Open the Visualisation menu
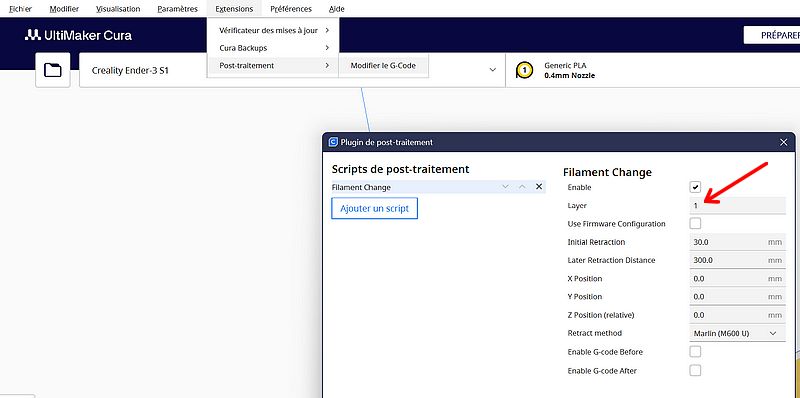 pos(118,9)
